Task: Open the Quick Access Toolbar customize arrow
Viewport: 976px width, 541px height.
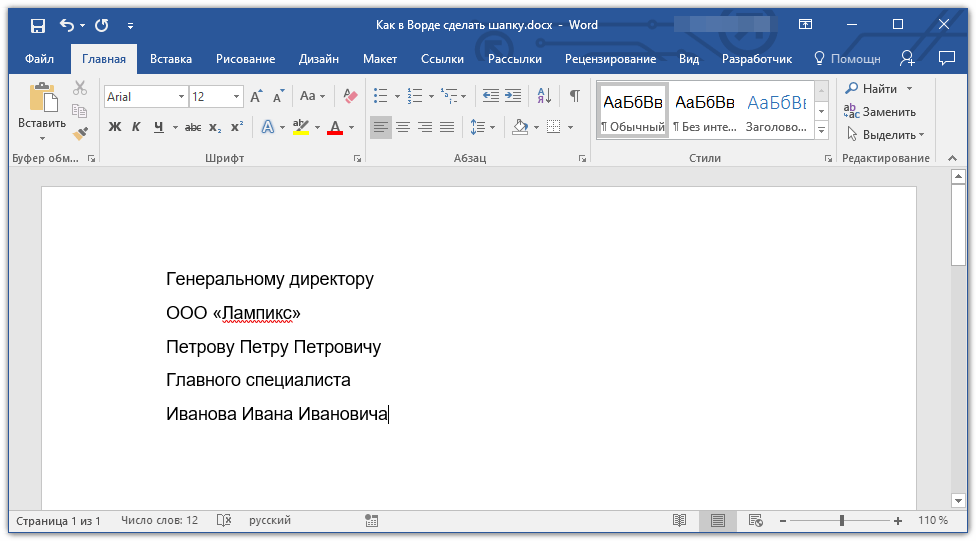Action: tap(130, 26)
